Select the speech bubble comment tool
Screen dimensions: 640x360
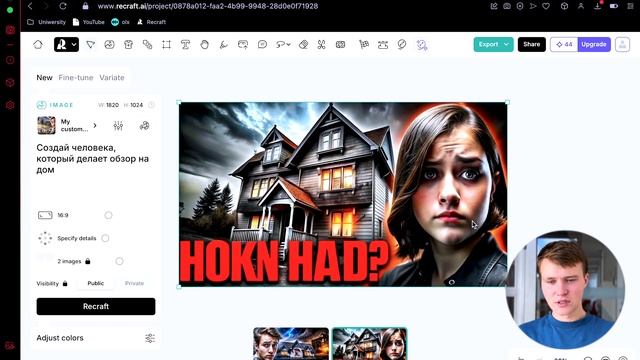(x=262, y=44)
